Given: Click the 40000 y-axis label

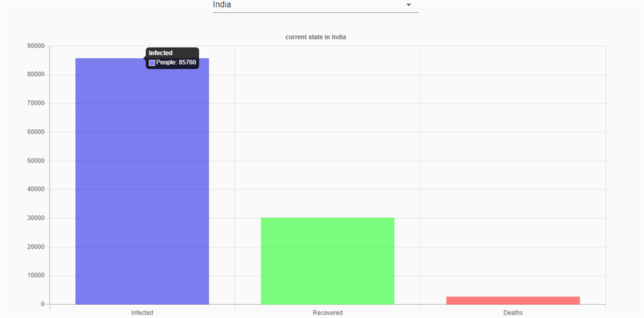Looking at the screenshot, I should point(36,190).
